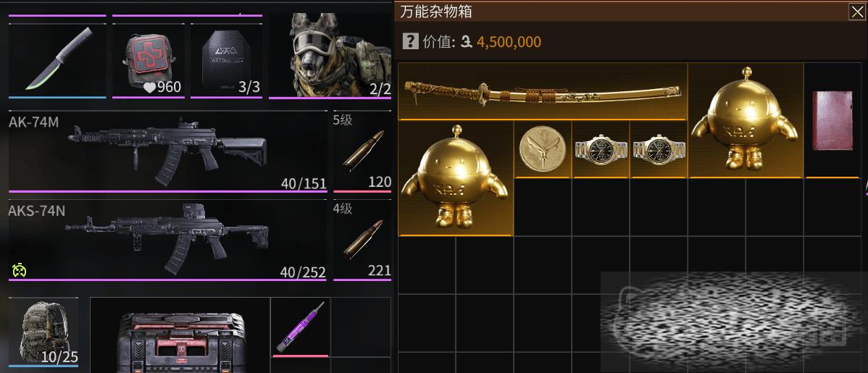Select the large golden robot figurine

pyautogui.click(x=456, y=178)
